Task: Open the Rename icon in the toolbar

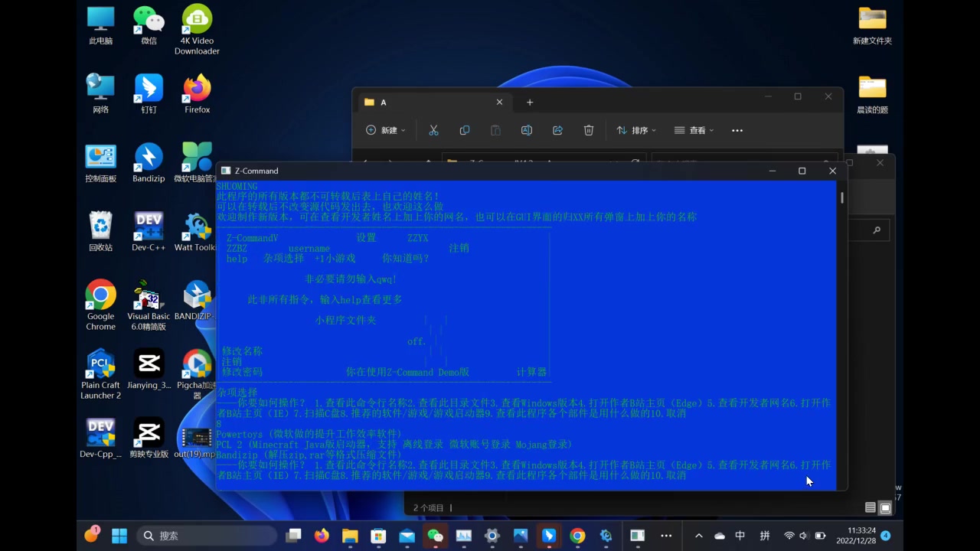Action: click(x=527, y=130)
